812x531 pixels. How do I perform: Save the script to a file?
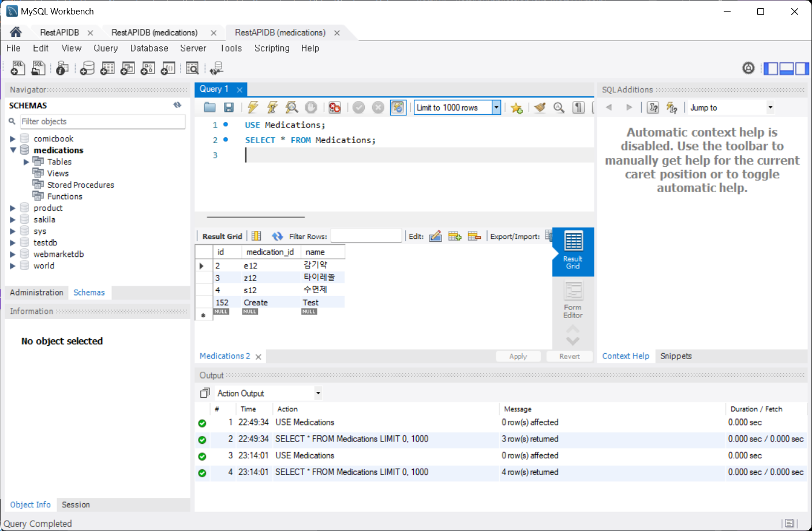pyautogui.click(x=229, y=107)
